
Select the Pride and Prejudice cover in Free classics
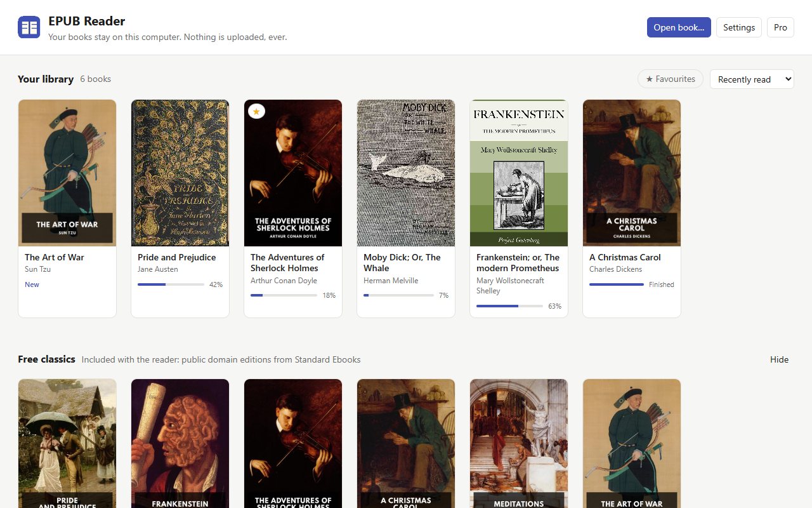(x=67, y=443)
